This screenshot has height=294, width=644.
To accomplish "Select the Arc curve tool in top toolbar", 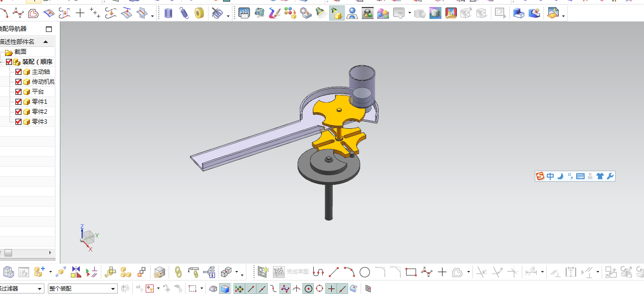I will [x=4, y=13].
